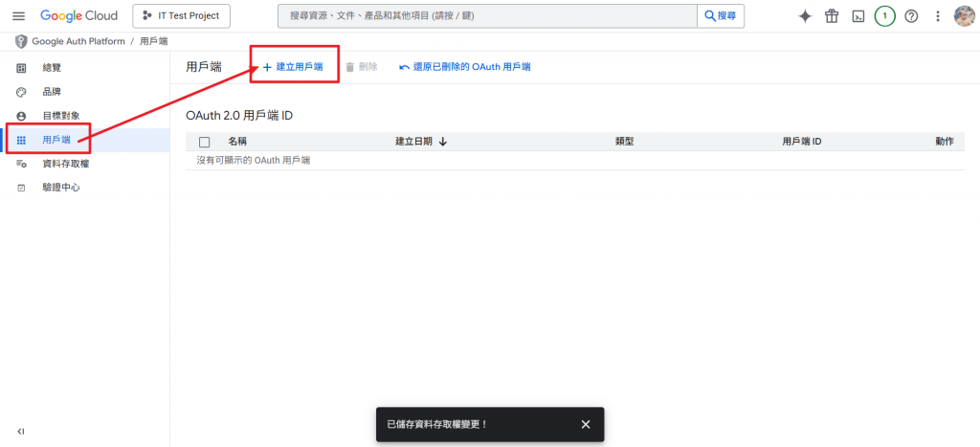Image resolution: width=980 pixels, height=447 pixels.
Task: Collapse the sidebar with the arrow icon
Action: click(x=21, y=432)
